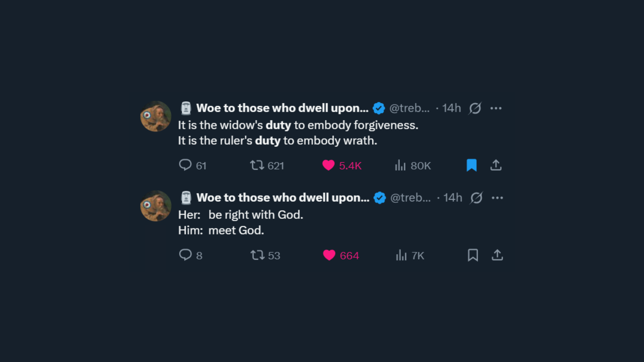
Task: Remove bookmark from the first tweet
Action: pyautogui.click(x=472, y=165)
